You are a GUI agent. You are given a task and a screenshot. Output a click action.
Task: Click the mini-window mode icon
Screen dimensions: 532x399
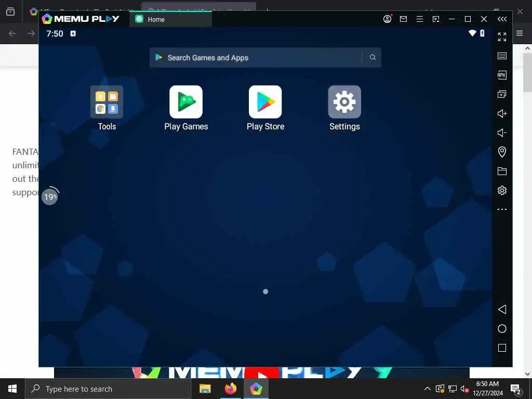pyautogui.click(x=436, y=19)
